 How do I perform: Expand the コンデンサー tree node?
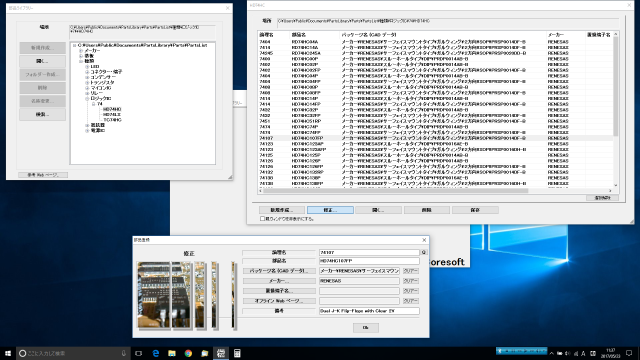pyautogui.click(x=87, y=77)
